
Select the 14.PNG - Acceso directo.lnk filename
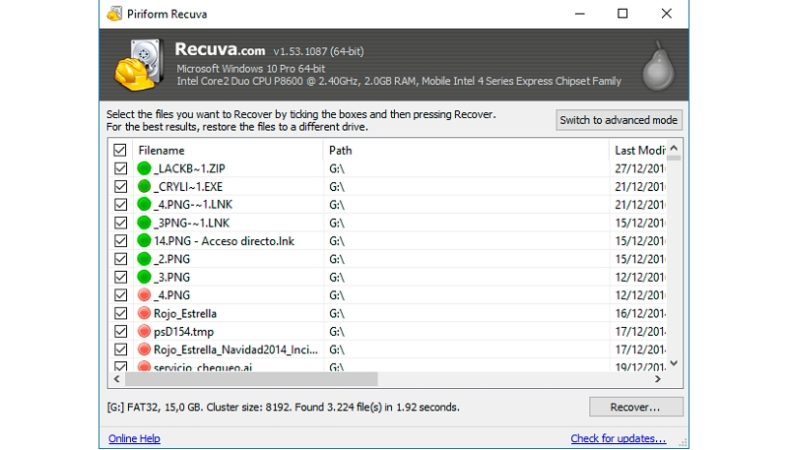(224, 241)
